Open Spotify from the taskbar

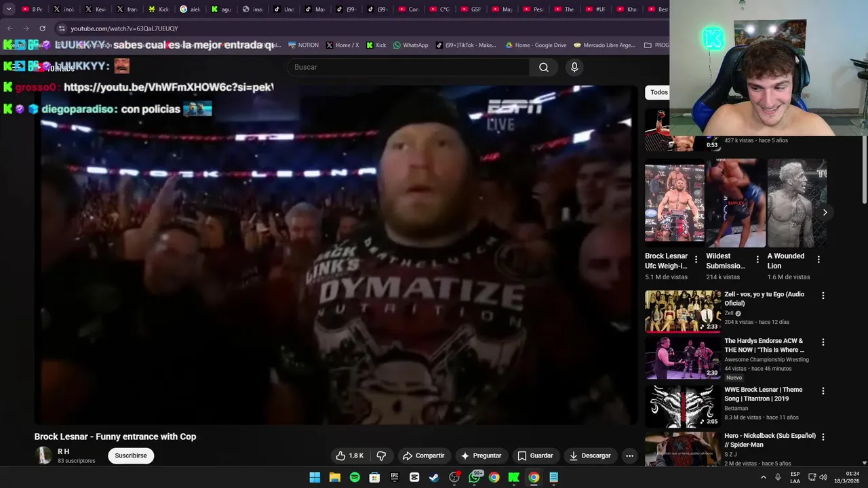point(355,477)
